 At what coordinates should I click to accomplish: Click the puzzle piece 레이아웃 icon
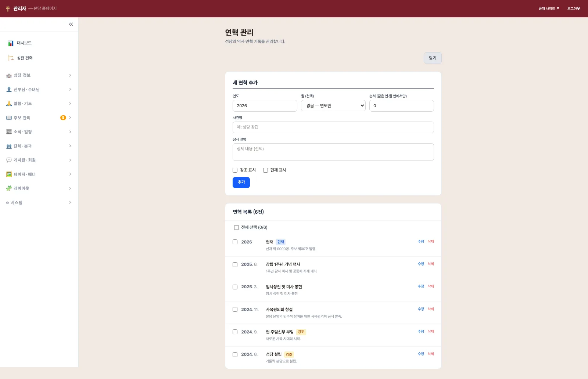(9, 188)
